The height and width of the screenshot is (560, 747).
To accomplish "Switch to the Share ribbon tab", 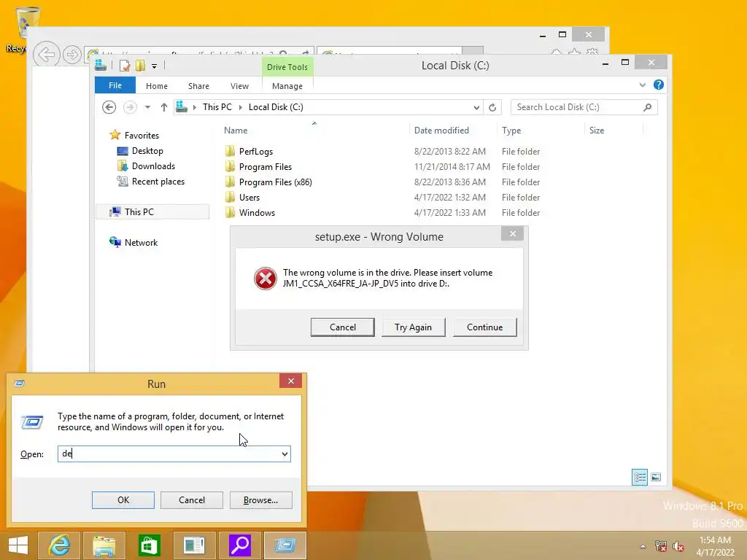I will [198, 86].
